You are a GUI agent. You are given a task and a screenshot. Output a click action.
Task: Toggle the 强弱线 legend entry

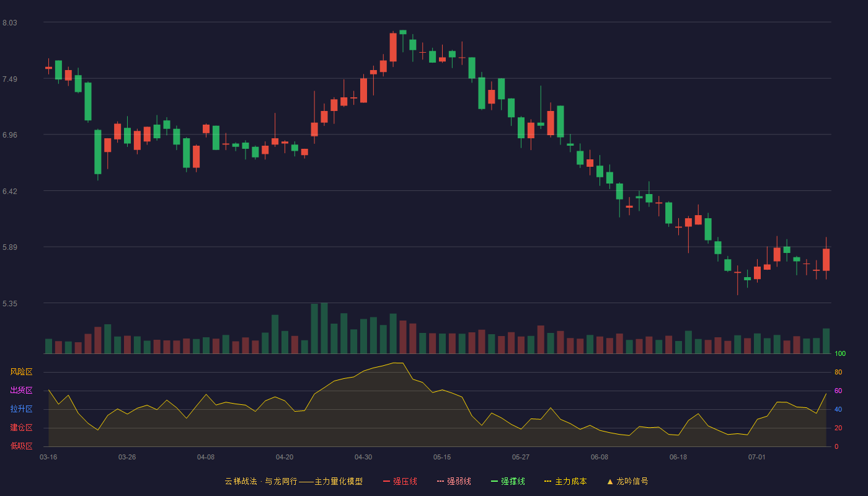point(454,481)
